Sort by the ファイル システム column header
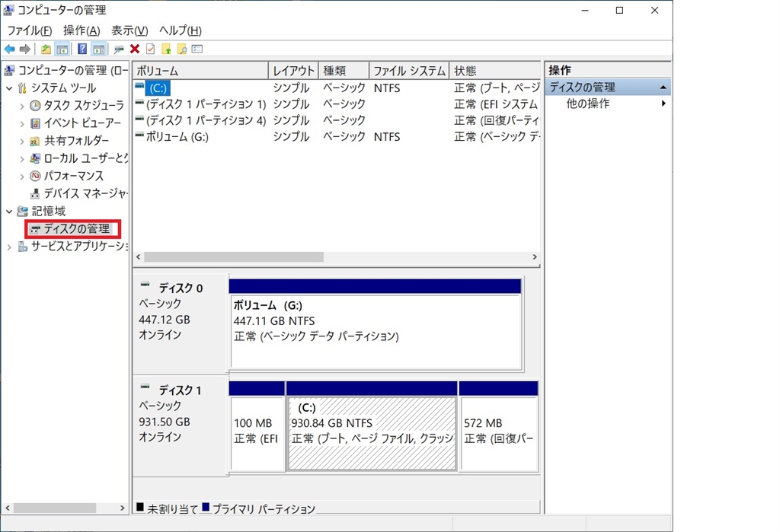This screenshot has height=532, width=780. (409, 71)
